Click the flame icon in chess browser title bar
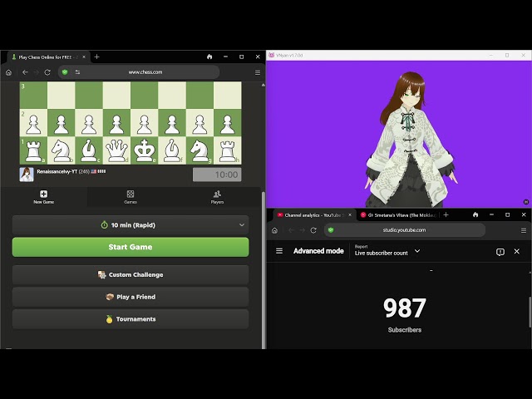This screenshot has height=399, width=532. 209,57
